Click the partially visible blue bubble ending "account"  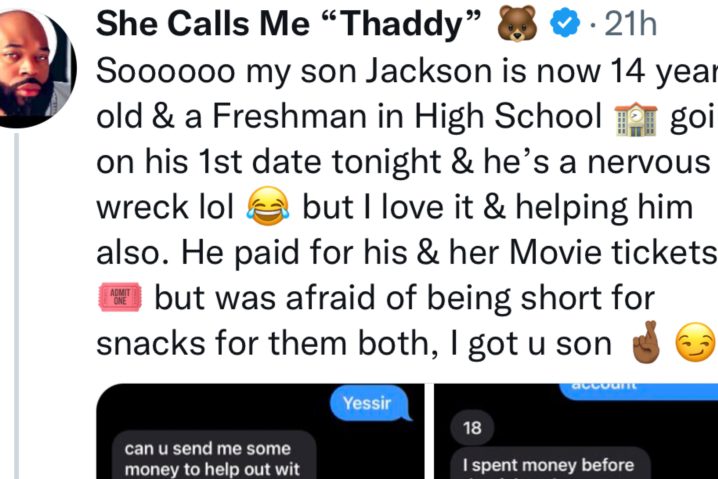click(x=639, y=392)
